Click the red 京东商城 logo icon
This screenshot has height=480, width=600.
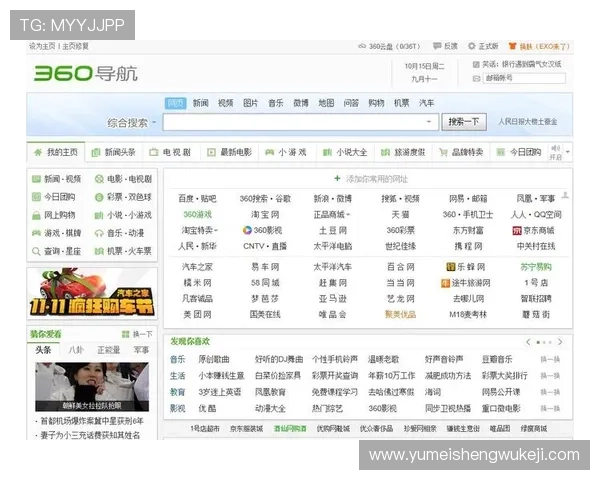[517, 230]
